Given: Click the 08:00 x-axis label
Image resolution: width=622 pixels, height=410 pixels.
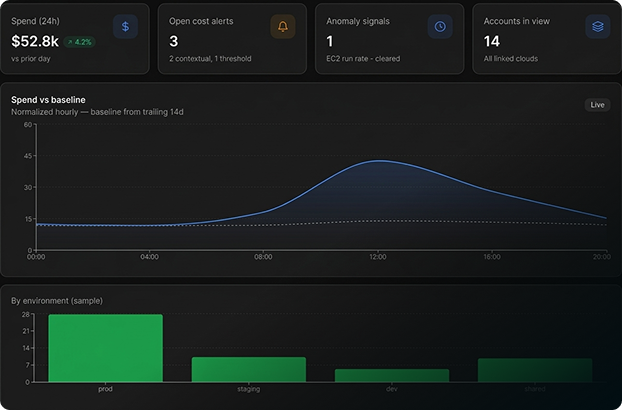Looking at the screenshot, I should [x=263, y=257].
